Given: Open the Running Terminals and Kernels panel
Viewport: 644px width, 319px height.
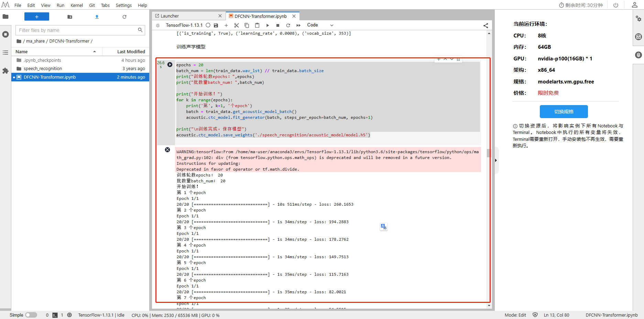Looking at the screenshot, I should coord(6,34).
